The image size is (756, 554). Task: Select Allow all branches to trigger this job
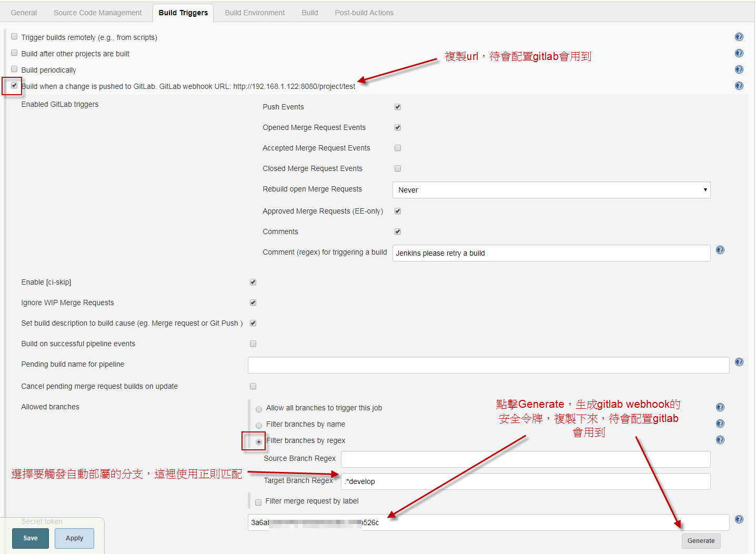[x=259, y=409]
